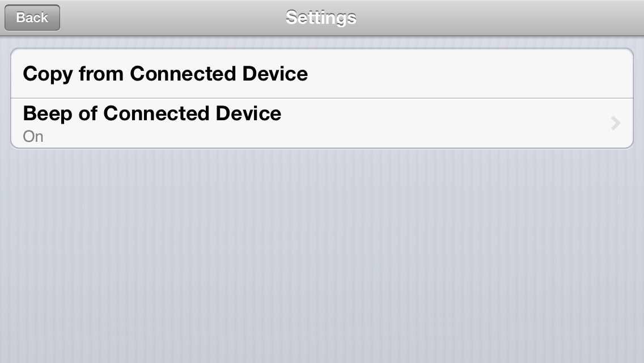
Task: Open Beep of Connected Device setting
Action: [321, 123]
